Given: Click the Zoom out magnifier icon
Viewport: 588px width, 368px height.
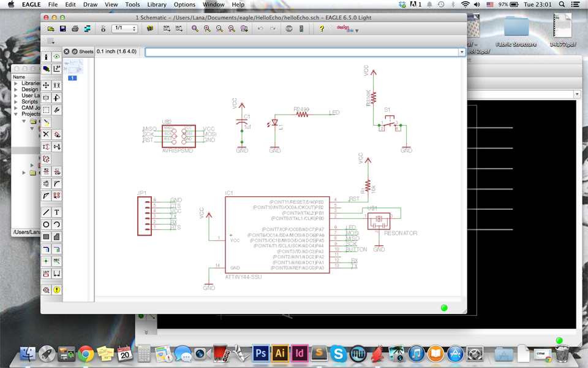Looking at the screenshot, I should pyautogui.click(x=219, y=29).
